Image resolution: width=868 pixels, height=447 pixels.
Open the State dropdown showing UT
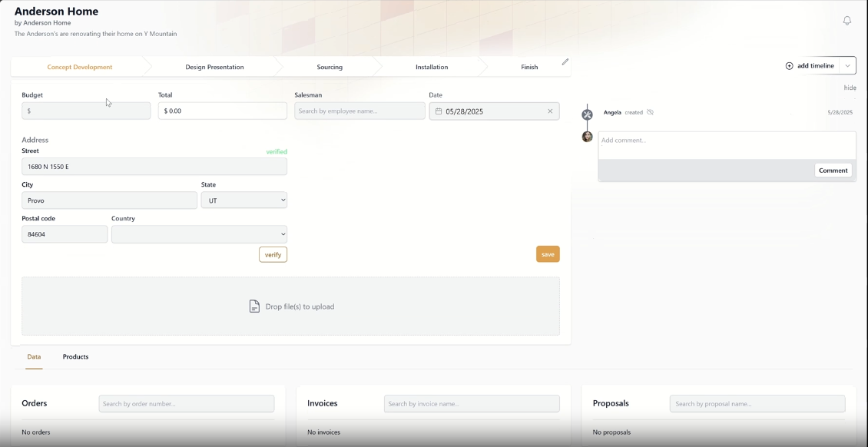pyautogui.click(x=244, y=200)
